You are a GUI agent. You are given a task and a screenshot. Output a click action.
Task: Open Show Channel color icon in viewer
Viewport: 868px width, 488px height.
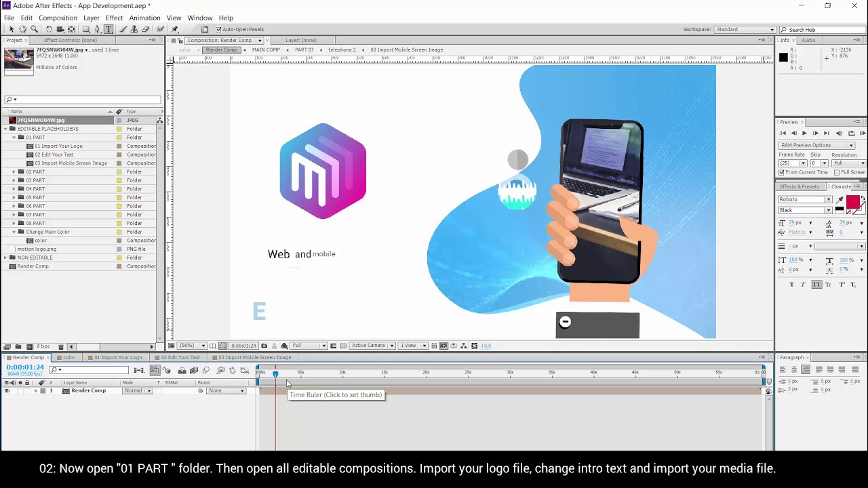point(284,346)
